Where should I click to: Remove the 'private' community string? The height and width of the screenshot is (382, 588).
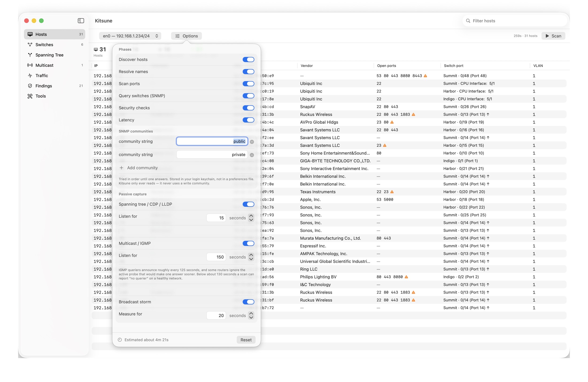[x=252, y=155]
